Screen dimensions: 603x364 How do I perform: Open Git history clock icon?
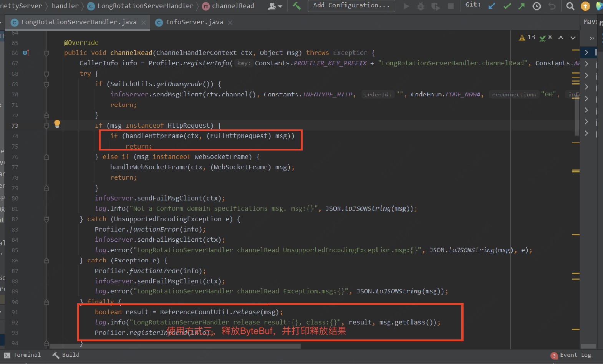[537, 6]
